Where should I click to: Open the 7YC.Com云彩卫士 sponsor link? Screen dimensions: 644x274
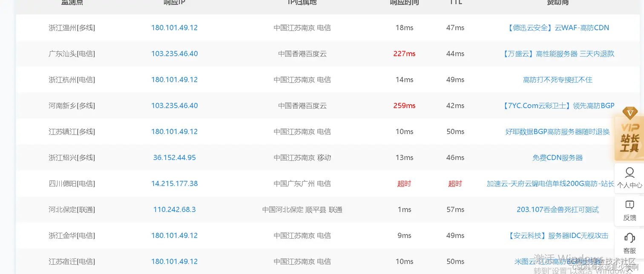(x=558, y=106)
